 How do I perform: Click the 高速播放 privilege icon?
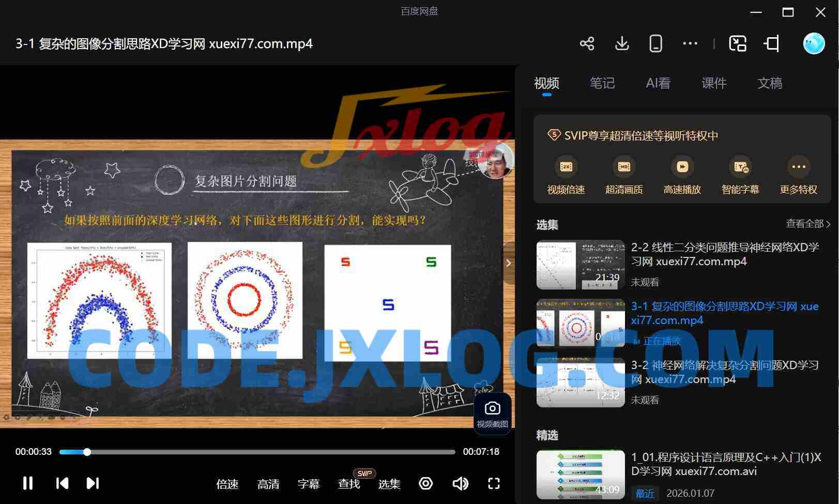[682, 166]
